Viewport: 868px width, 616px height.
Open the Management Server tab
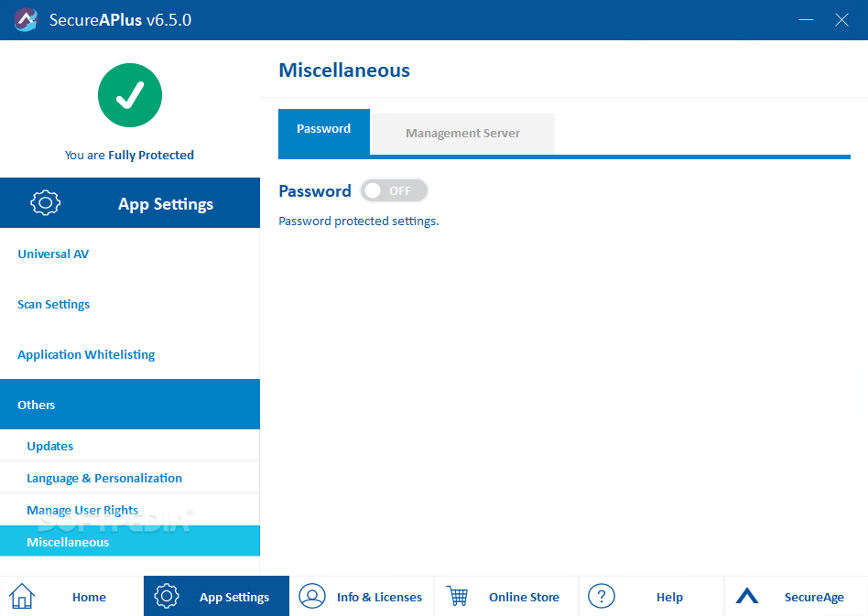[462, 134]
